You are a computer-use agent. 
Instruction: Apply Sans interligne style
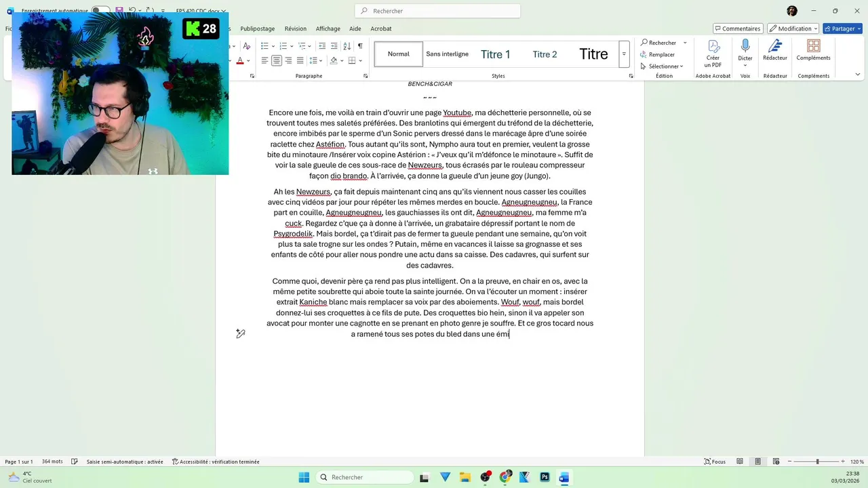coord(448,54)
